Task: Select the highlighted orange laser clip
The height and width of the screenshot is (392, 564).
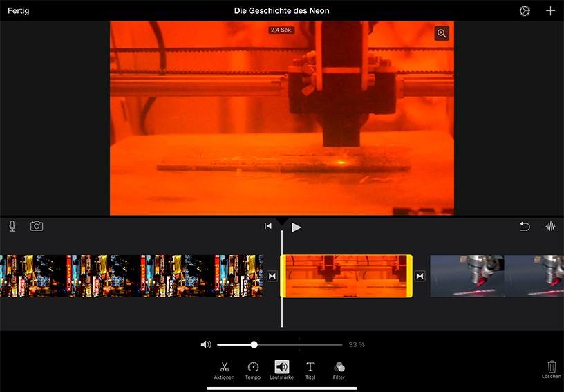Action: point(346,276)
